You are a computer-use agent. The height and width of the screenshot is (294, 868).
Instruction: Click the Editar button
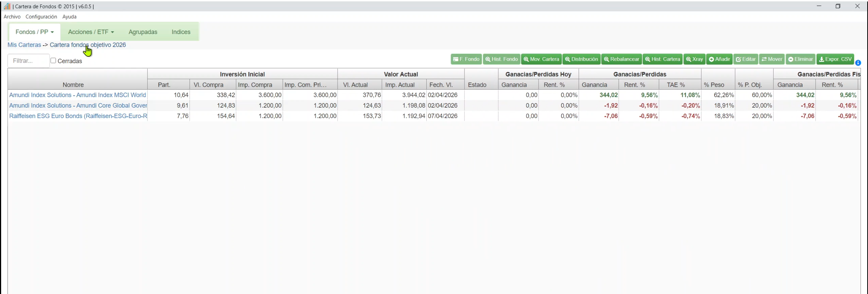click(x=746, y=59)
